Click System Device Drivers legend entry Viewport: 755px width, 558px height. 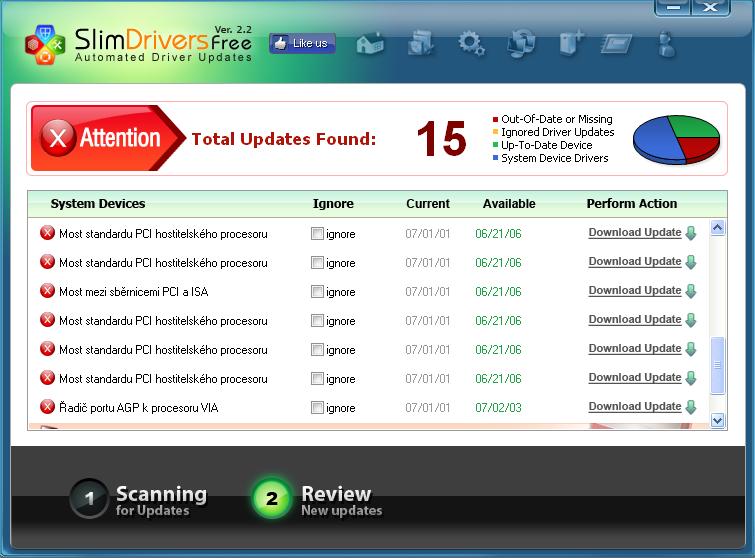[x=550, y=158]
